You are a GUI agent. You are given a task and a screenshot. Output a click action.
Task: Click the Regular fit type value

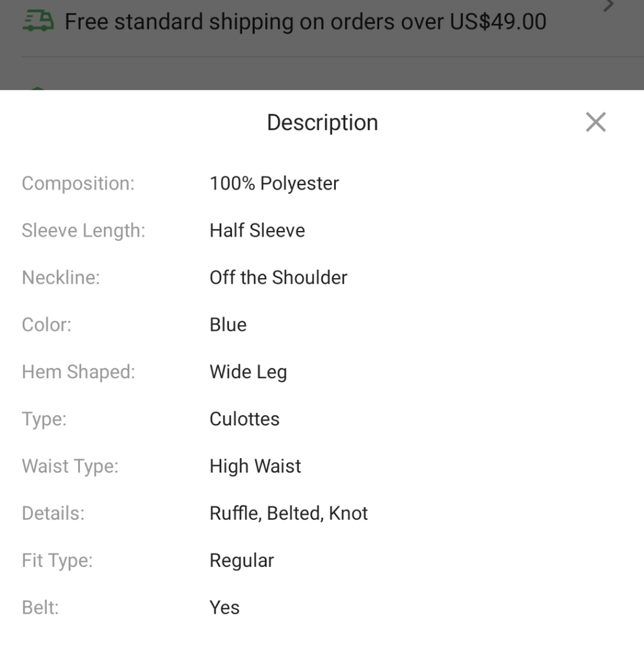click(242, 561)
